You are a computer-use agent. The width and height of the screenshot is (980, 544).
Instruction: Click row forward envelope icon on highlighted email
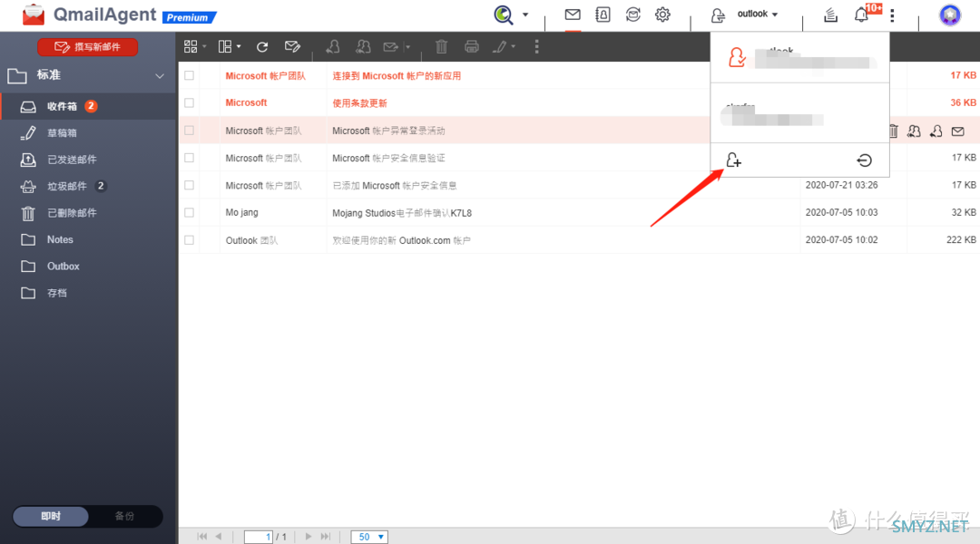(x=957, y=131)
